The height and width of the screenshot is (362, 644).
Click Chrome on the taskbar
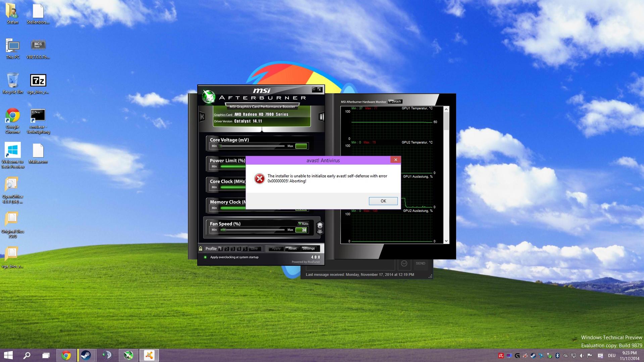click(x=66, y=355)
